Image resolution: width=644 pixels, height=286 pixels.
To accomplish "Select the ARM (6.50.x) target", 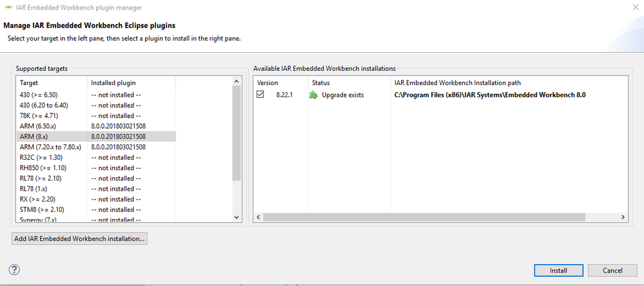I will coord(37,126).
